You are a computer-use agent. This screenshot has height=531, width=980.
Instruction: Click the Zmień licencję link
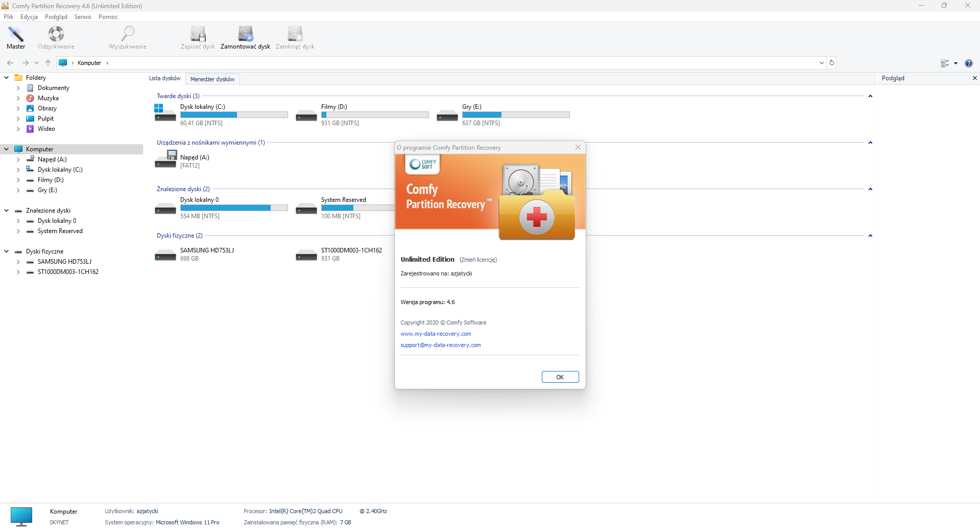(478, 260)
